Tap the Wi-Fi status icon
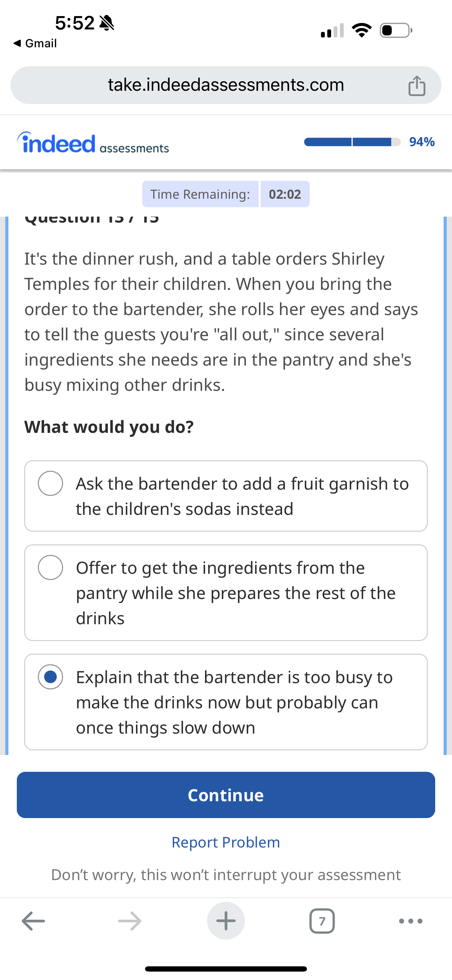 tap(362, 30)
